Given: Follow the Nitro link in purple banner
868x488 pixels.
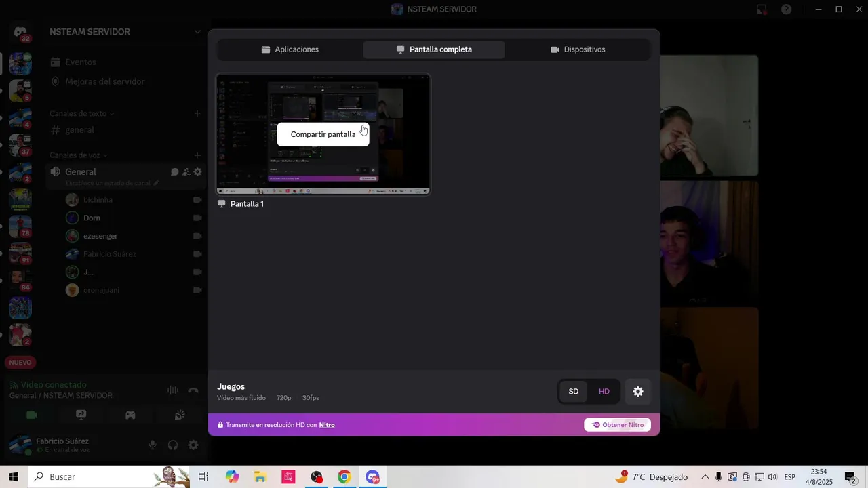Looking at the screenshot, I should pos(327,425).
